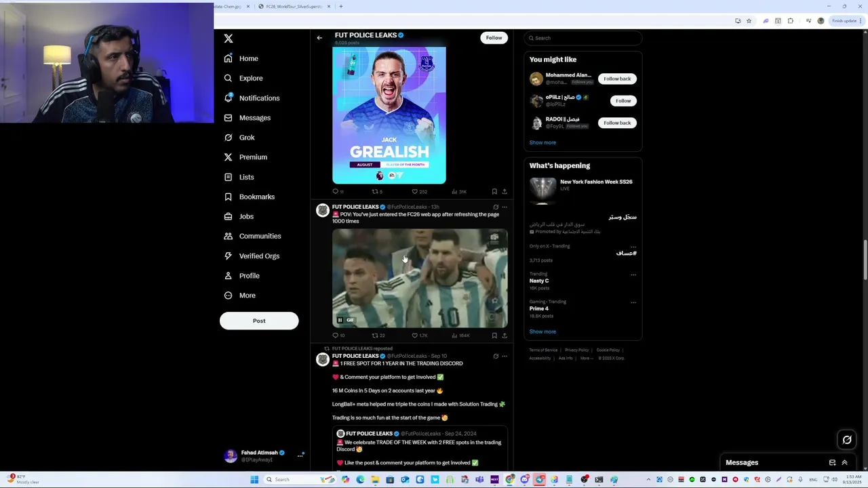
Task: Click the Post button
Action: (x=259, y=321)
